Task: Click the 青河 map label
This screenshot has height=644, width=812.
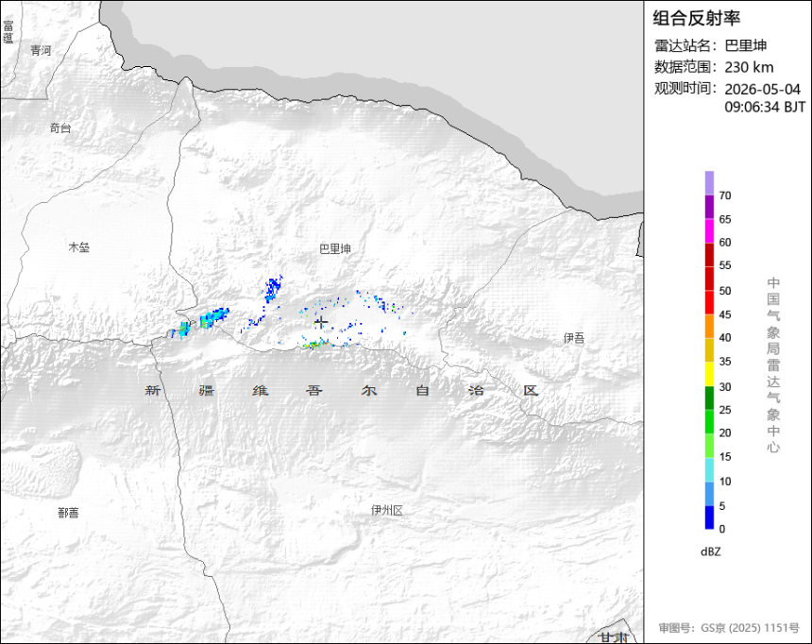Action: point(41,50)
